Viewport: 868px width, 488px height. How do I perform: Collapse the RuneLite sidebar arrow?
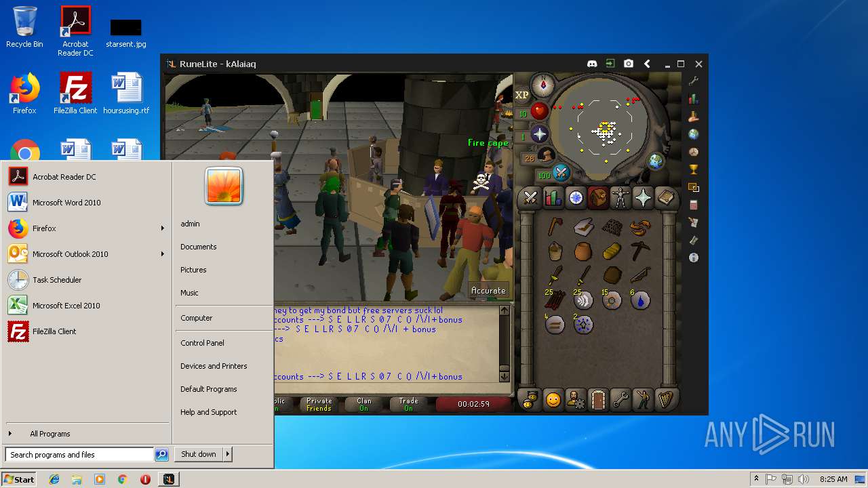click(x=647, y=64)
